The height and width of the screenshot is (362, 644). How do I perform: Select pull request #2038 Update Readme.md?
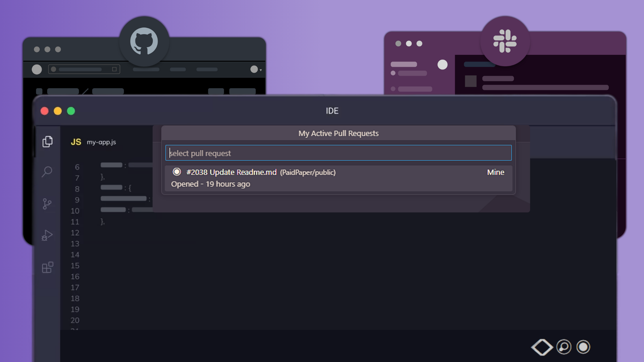click(x=338, y=178)
